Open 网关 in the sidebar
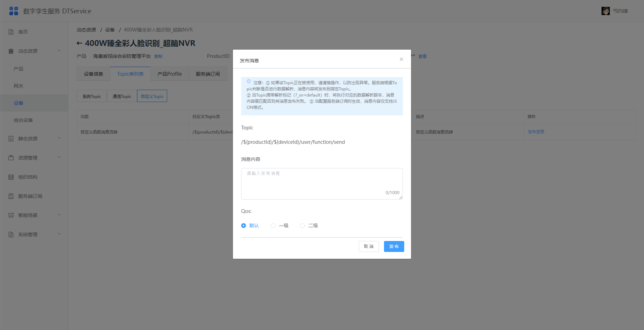 (x=34, y=86)
